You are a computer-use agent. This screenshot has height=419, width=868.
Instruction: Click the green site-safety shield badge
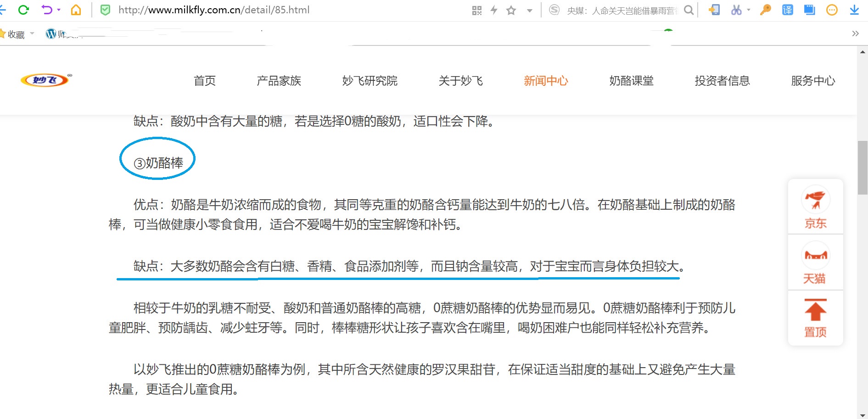point(105,10)
